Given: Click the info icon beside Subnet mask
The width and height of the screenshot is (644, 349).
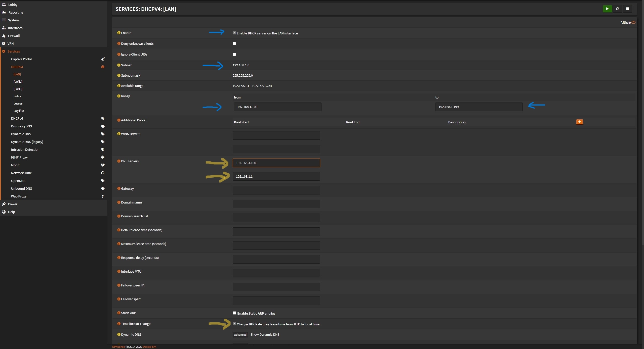Looking at the screenshot, I should (x=119, y=75).
